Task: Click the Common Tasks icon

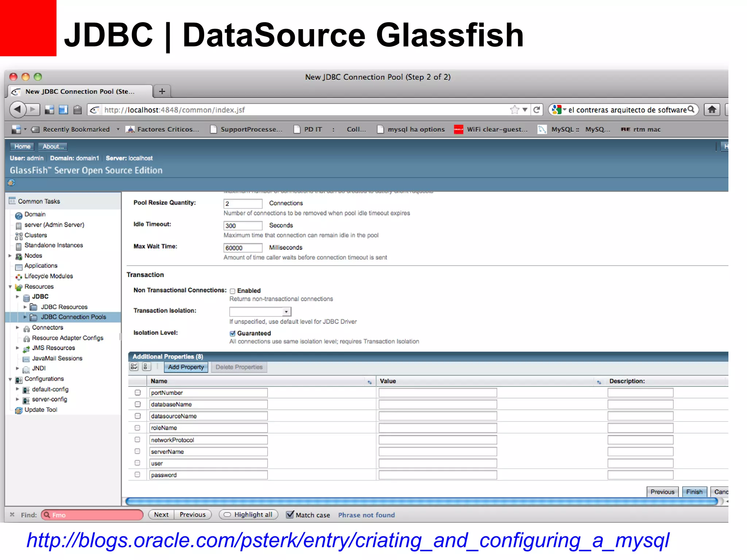Action: point(12,201)
